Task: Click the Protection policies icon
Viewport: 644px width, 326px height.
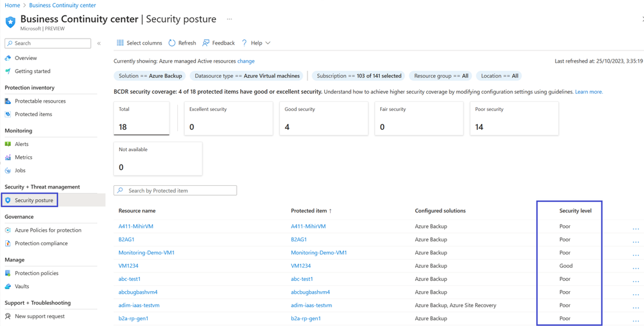Action: [x=8, y=273]
